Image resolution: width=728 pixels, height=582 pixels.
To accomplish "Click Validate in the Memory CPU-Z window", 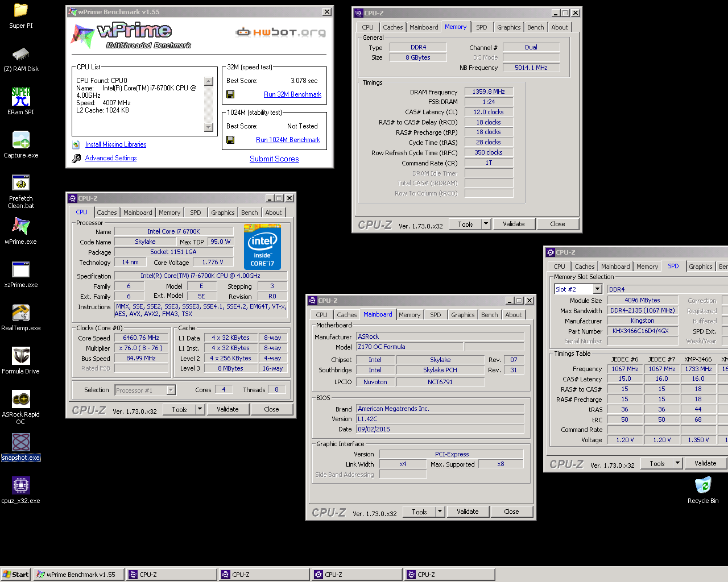I will tap(514, 224).
